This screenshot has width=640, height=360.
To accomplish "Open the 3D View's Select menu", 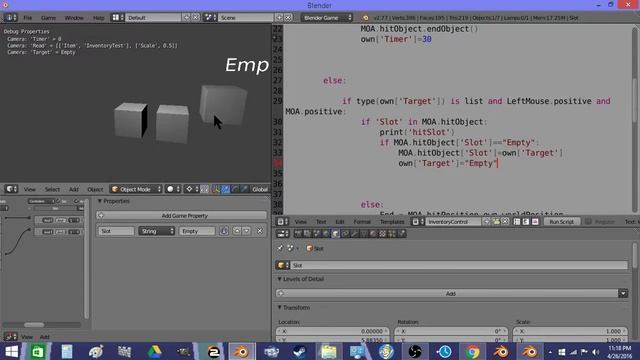I will coord(52,189).
